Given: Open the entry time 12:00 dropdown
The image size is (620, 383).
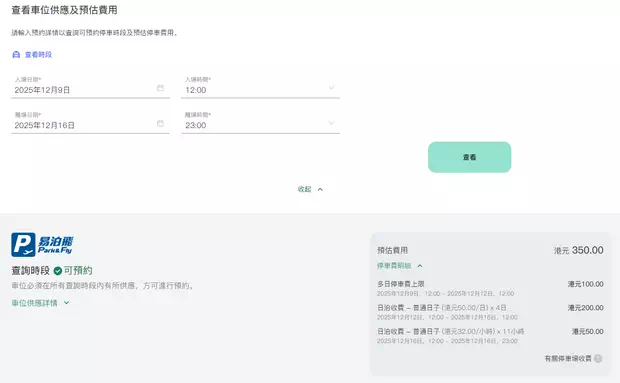Looking at the screenshot, I should pyautogui.click(x=260, y=87).
